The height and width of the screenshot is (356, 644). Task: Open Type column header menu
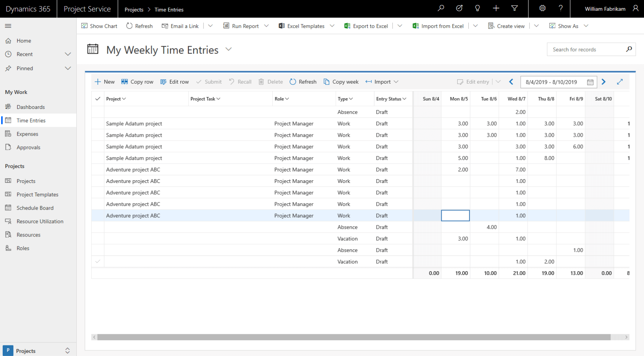point(345,99)
